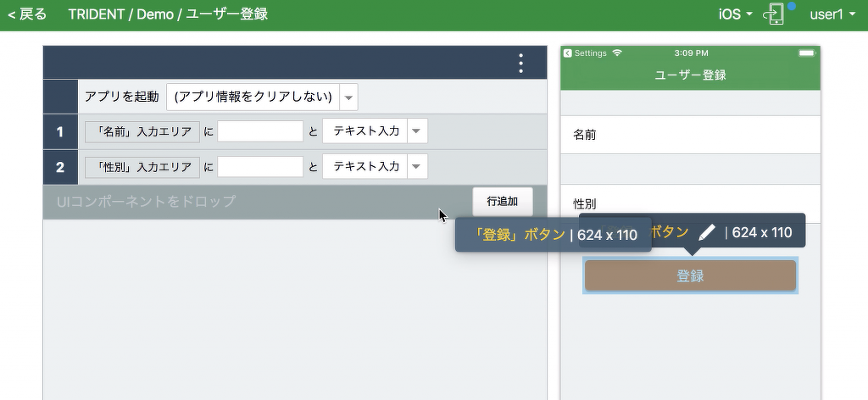Tap the 登録 button in phone preview
Image resolution: width=868 pixels, height=400 pixels.
690,276
